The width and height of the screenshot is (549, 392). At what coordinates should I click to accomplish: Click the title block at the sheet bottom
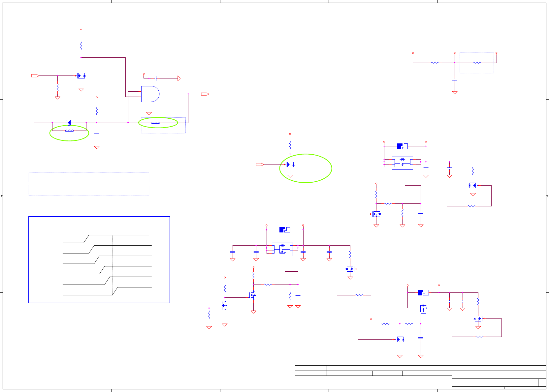(420, 377)
